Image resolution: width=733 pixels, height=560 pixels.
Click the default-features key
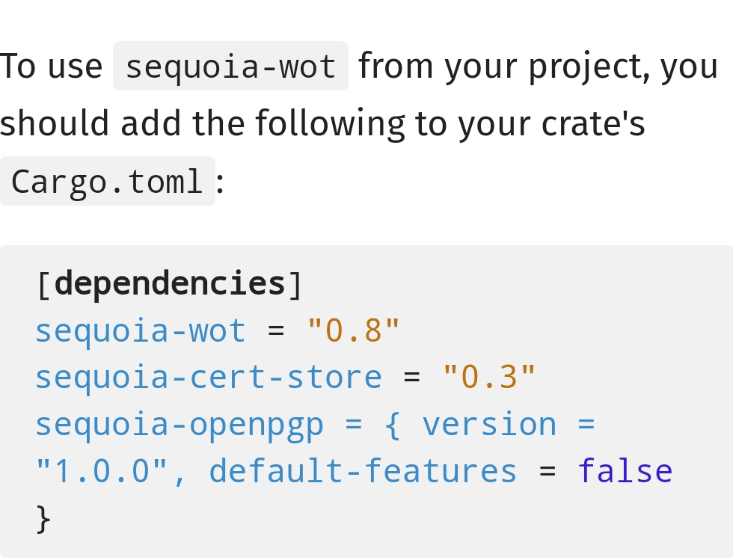coord(363,472)
